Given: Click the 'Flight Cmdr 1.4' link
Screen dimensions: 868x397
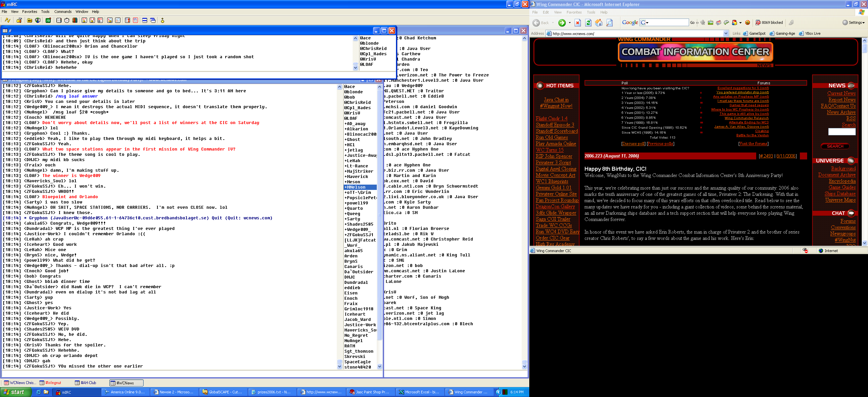Looking at the screenshot, I should [x=551, y=118].
